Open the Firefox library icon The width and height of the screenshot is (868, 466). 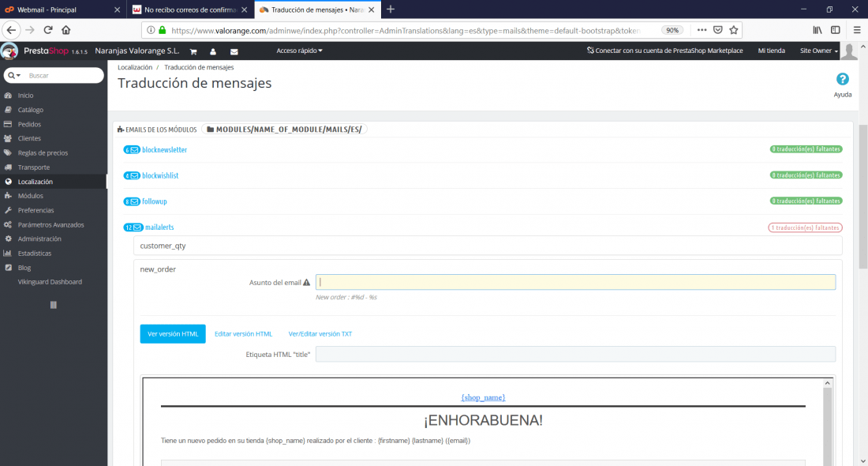817,31
